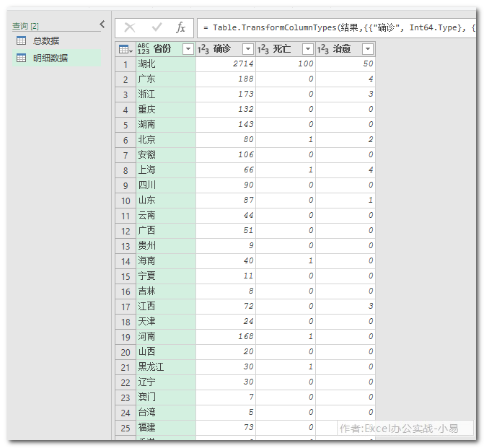Select the 明细数据 query
This screenshot has height=448, width=484.
pyautogui.click(x=56, y=58)
